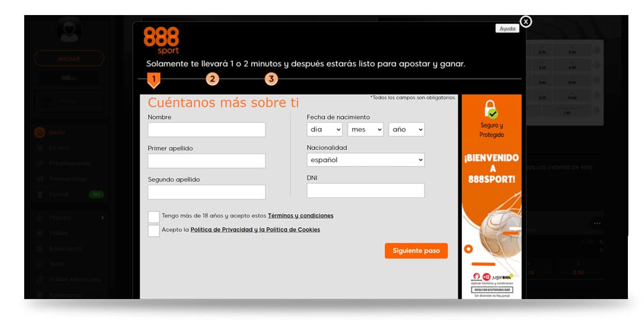Image resolution: width=644 pixels, height=320 pixels.
Task: Click the Siguiente paso button
Action: point(416,251)
